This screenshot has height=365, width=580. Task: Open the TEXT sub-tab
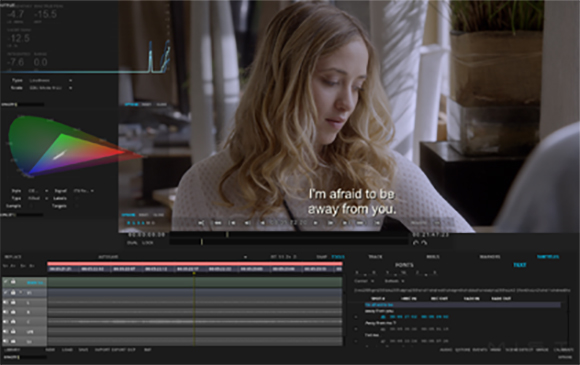pyautogui.click(x=519, y=265)
